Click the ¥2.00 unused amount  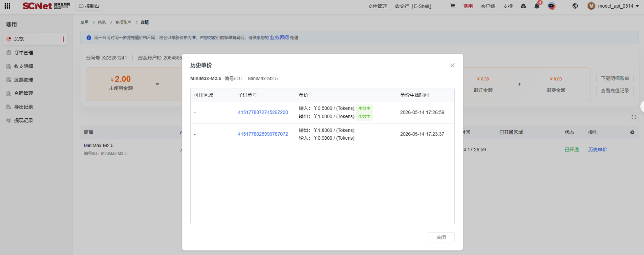[121, 79]
